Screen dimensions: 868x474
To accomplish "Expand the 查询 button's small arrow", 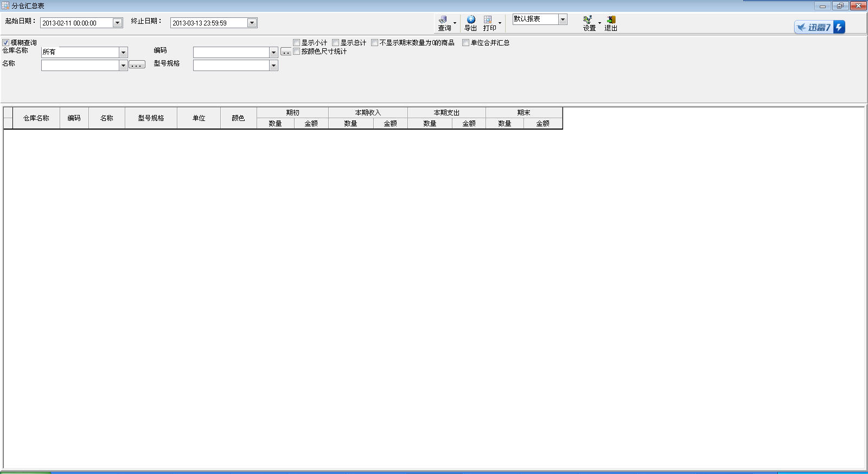I will click(455, 23).
